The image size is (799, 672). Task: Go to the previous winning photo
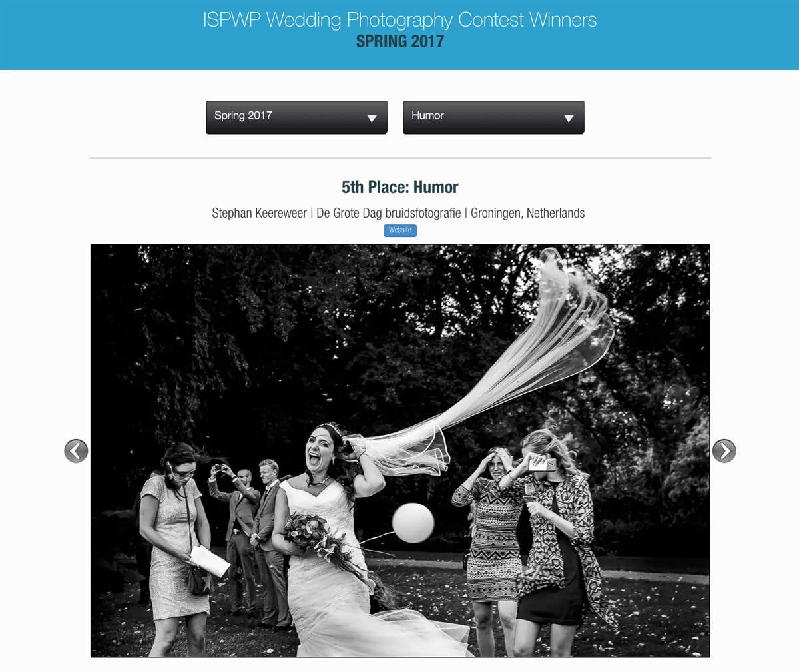click(x=76, y=451)
